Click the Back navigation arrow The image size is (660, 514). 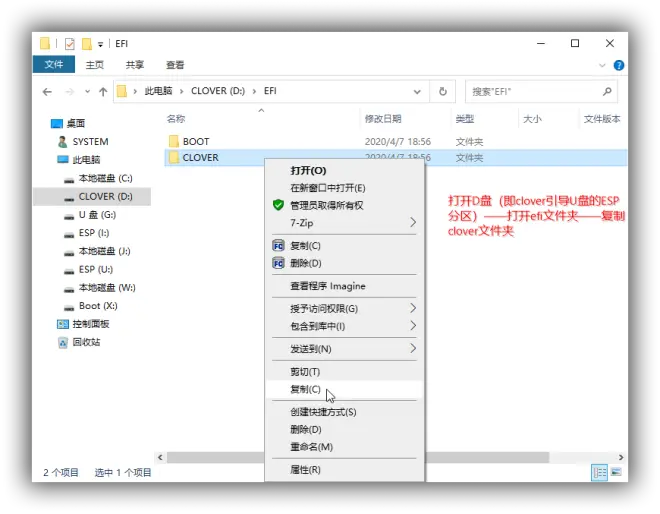47,91
